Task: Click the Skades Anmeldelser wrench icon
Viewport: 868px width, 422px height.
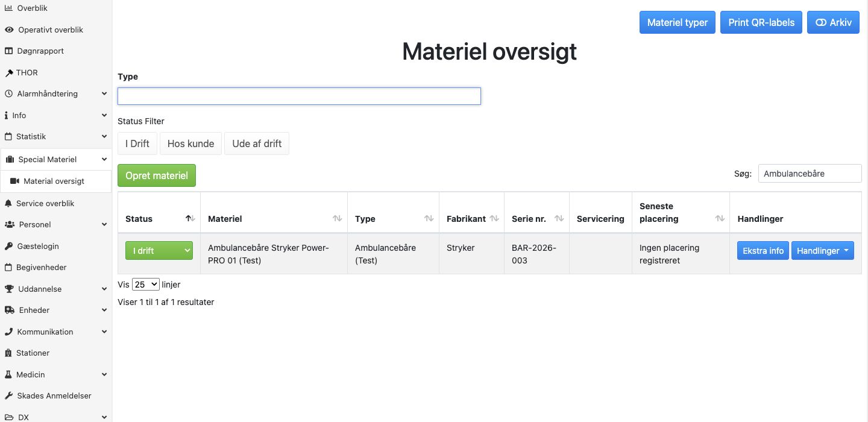Action: (9, 395)
